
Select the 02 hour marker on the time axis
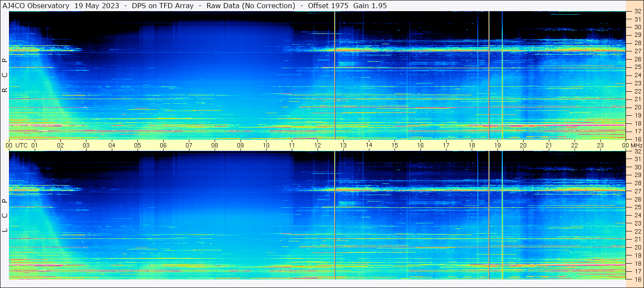click(60, 145)
